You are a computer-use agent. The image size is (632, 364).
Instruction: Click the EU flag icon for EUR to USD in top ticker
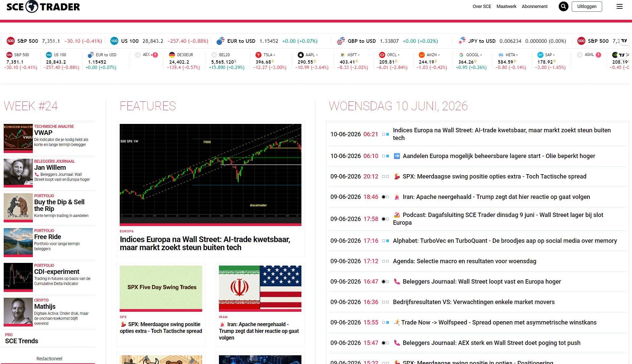[x=220, y=41]
